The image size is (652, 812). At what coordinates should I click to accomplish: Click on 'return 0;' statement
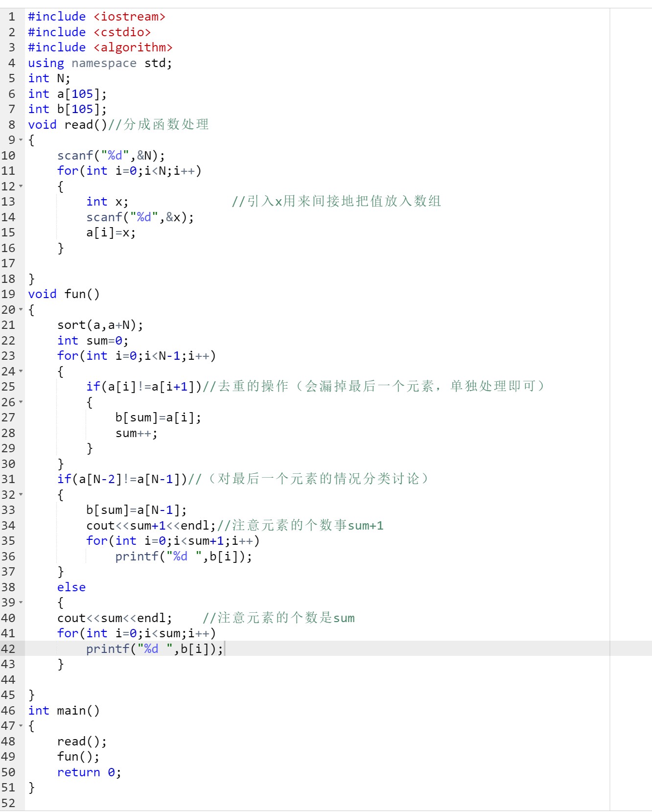click(89, 772)
